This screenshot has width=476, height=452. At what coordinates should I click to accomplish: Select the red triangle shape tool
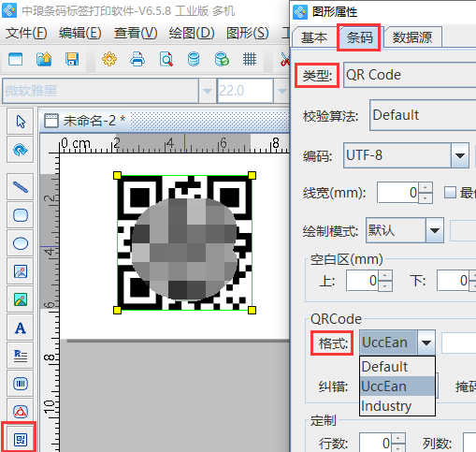click(21, 411)
